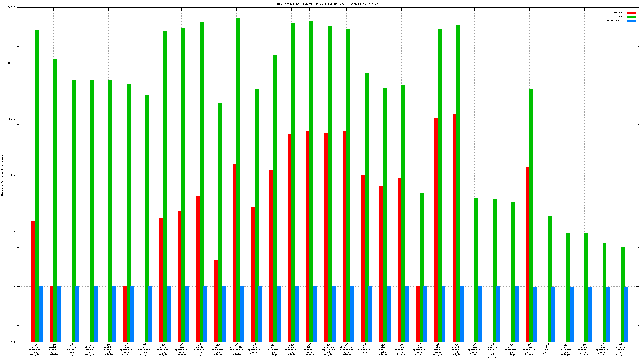Click the red Not Spam legend swatch
Image resolution: width=644 pixels, height=362 pixels.
pyautogui.click(x=631, y=13)
